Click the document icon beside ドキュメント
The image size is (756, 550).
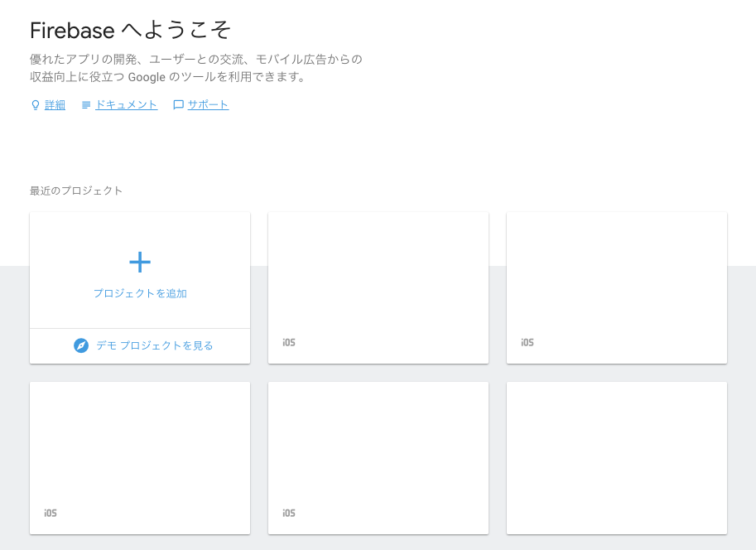click(x=85, y=104)
